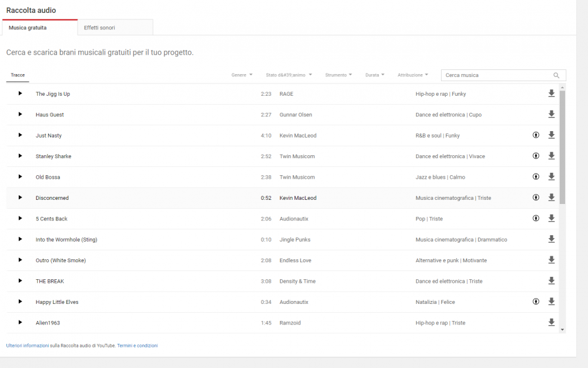Image resolution: width=588 pixels, height=368 pixels.
Task: Open the Durata filter dropdown
Action: [x=375, y=75]
